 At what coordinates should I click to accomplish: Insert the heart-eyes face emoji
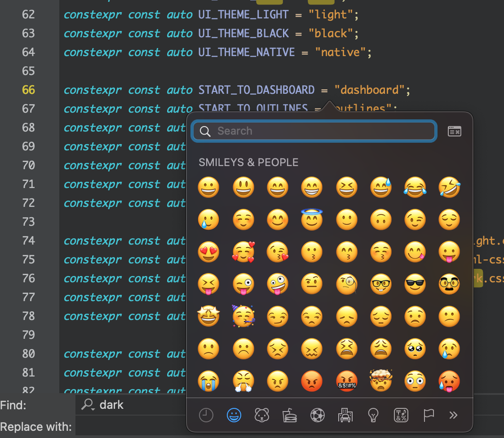[x=208, y=252]
